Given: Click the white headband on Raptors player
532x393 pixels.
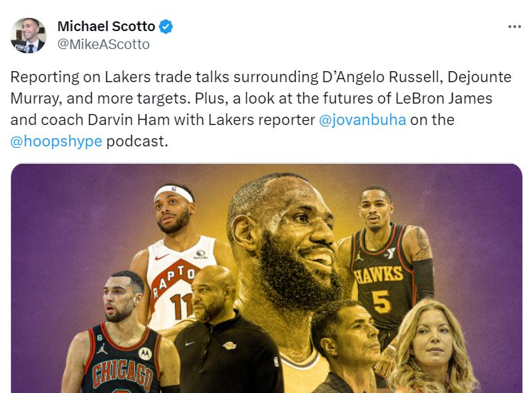Looking at the screenshot, I should click(174, 193).
